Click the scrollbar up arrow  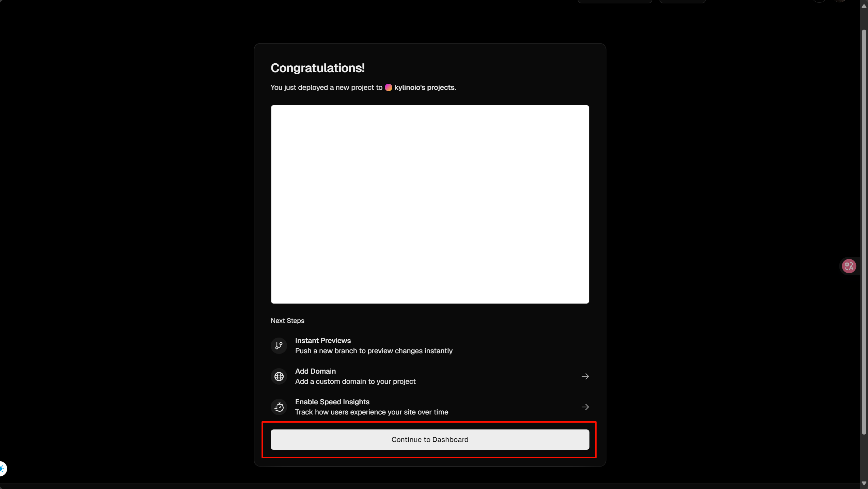click(864, 6)
